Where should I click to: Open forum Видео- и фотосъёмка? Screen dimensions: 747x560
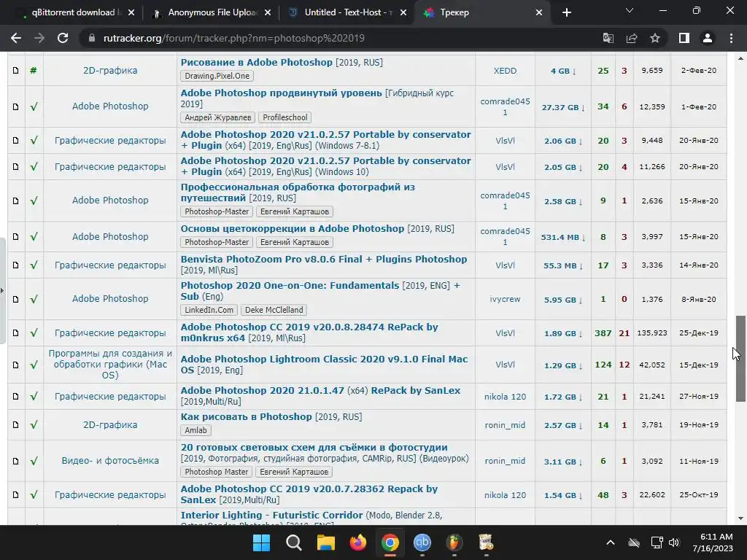(110, 461)
